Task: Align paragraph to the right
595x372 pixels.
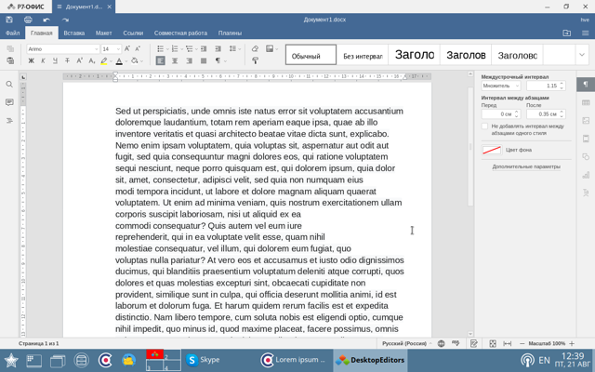Action: (189, 61)
